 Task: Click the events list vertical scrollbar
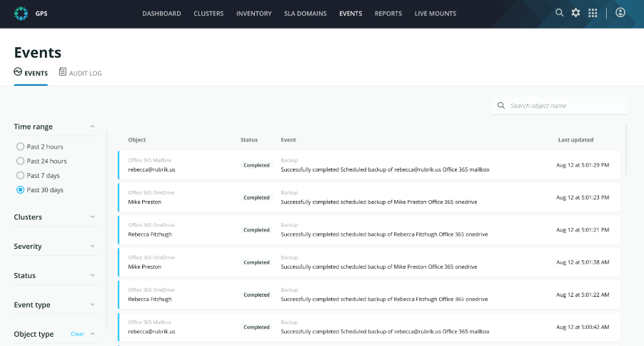pos(626,149)
